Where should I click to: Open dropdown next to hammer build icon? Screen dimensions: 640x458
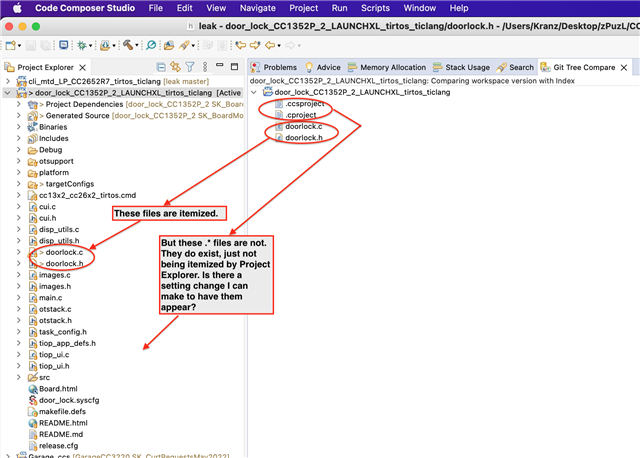137,46
